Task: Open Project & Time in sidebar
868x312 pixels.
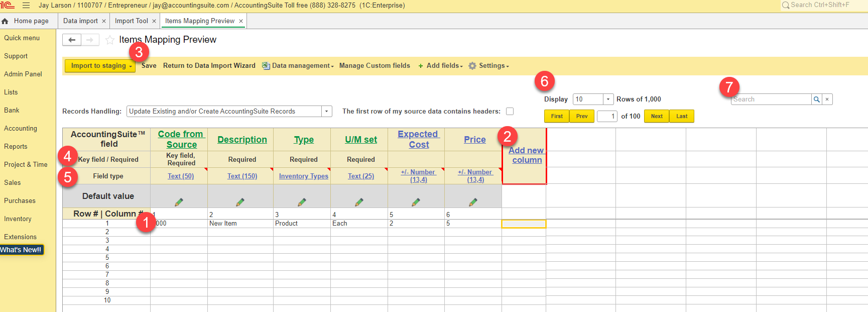Action: click(26, 165)
